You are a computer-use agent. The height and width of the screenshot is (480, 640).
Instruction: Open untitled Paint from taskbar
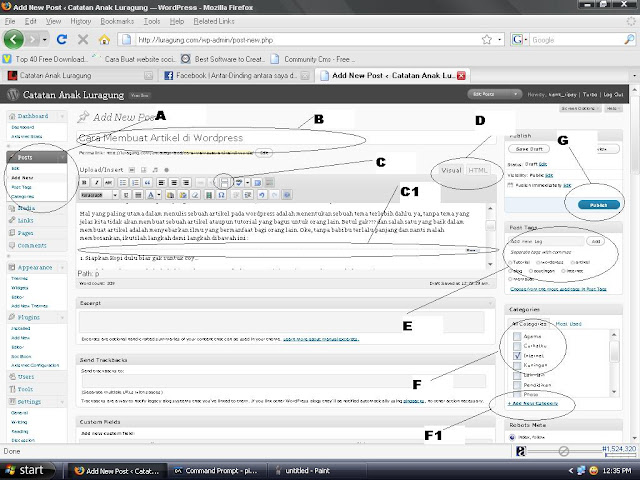click(317, 471)
